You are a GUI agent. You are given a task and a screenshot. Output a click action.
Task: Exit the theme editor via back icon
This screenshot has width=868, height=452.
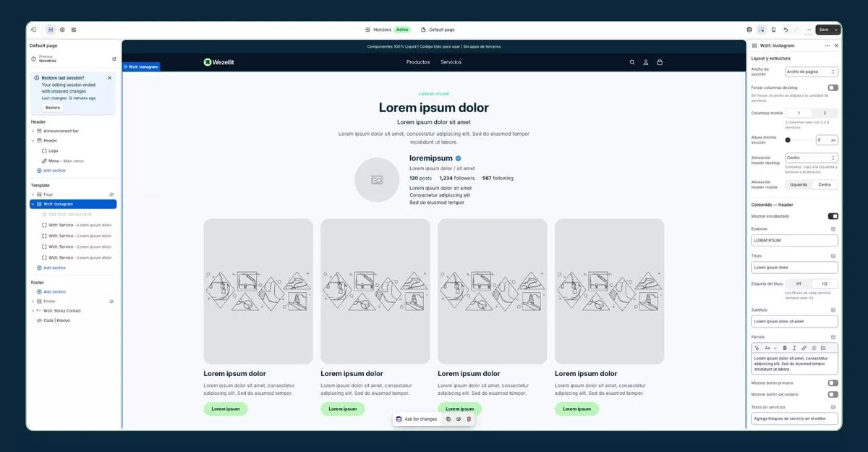pyautogui.click(x=34, y=30)
